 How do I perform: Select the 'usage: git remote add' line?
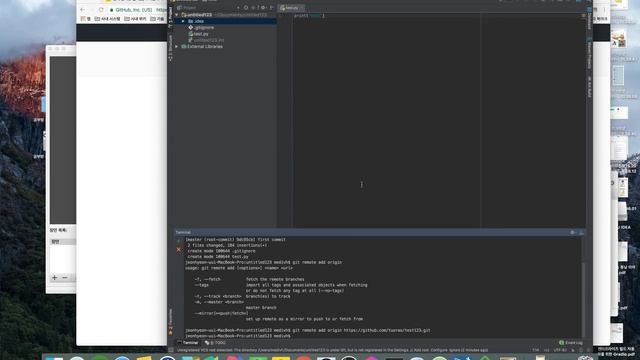pyautogui.click(x=239, y=268)
